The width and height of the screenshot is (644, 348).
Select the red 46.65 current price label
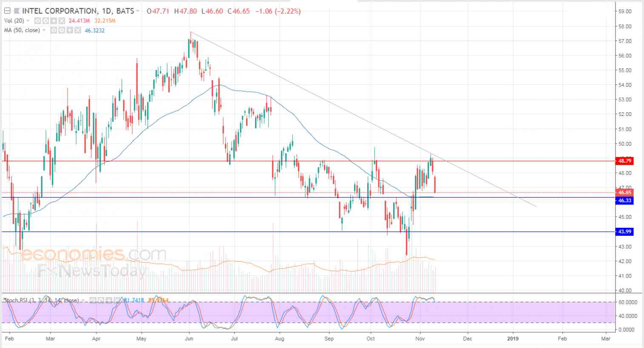coord(624,192)
